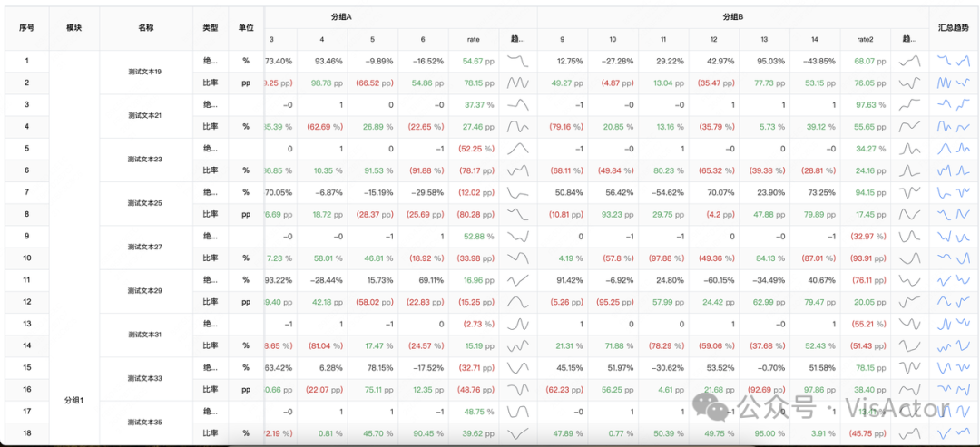Select the 单位 column header
980x447 pixels.
coord(245,28)
